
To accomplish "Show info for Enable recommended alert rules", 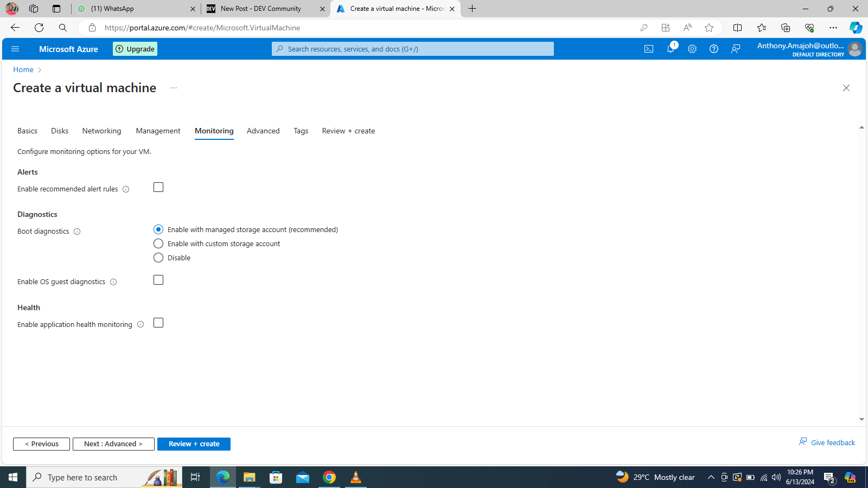I will click(126, 189).
